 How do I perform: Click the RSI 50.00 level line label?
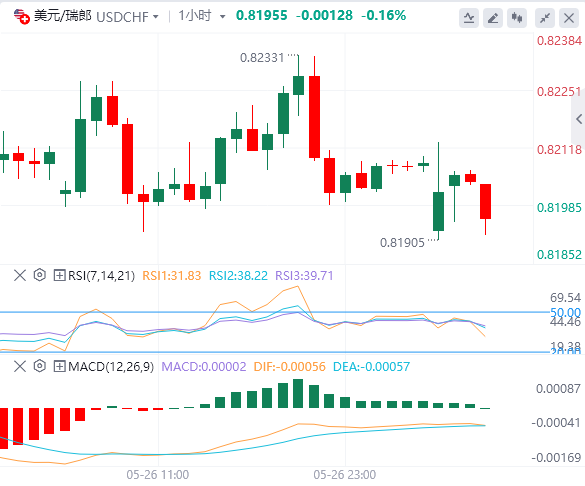click(565, 312)
